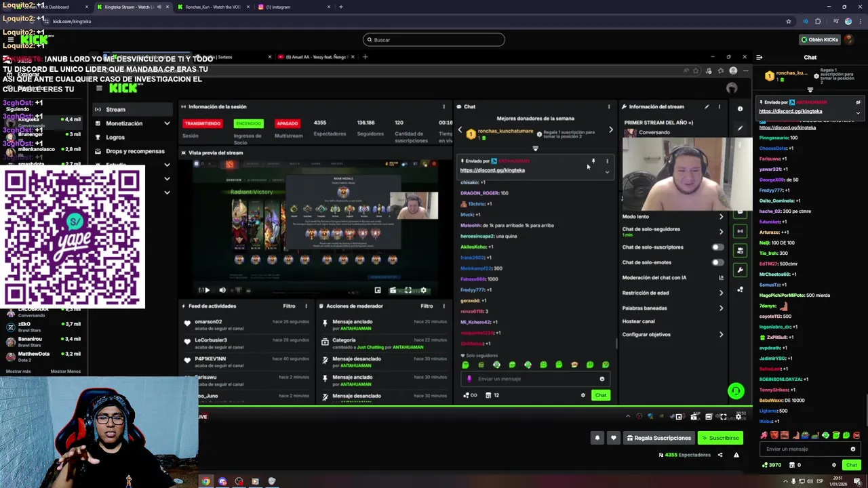Open the emote picker in the dashboard chat input
Viewport: 868px width, 488px height.
coord(601,379)
